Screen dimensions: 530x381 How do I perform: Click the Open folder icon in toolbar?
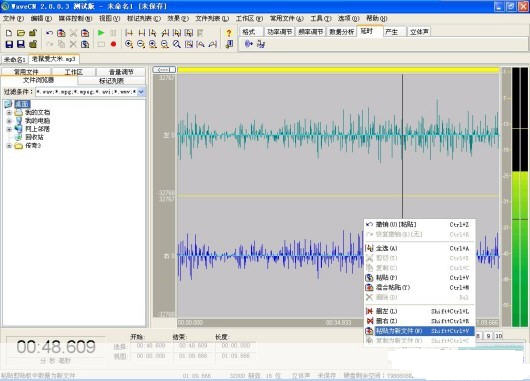click(21, 33)
